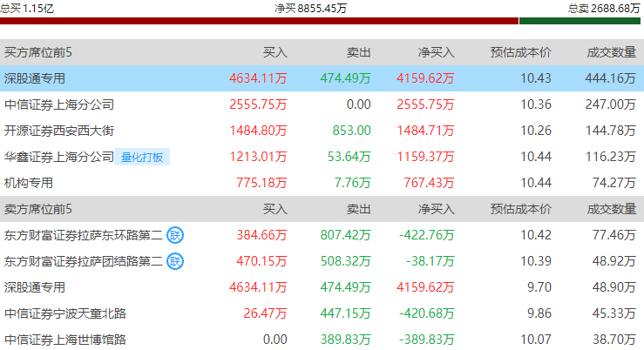
Task: Open 中信证券上海分公司 seat details
Action: [59, 104]
